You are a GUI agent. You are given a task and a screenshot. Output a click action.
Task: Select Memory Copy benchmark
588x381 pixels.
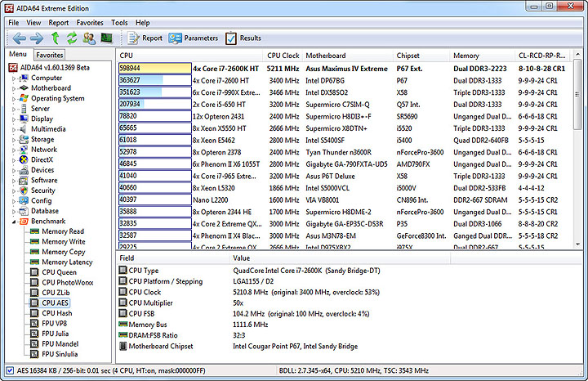click(64, 252)
